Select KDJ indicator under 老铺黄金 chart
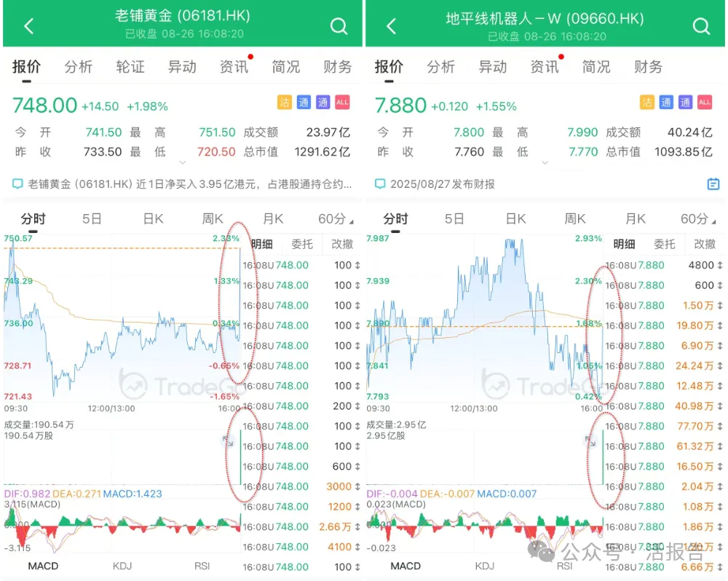Viewport: 728px width, 581px height. click(x=123, y=566)
